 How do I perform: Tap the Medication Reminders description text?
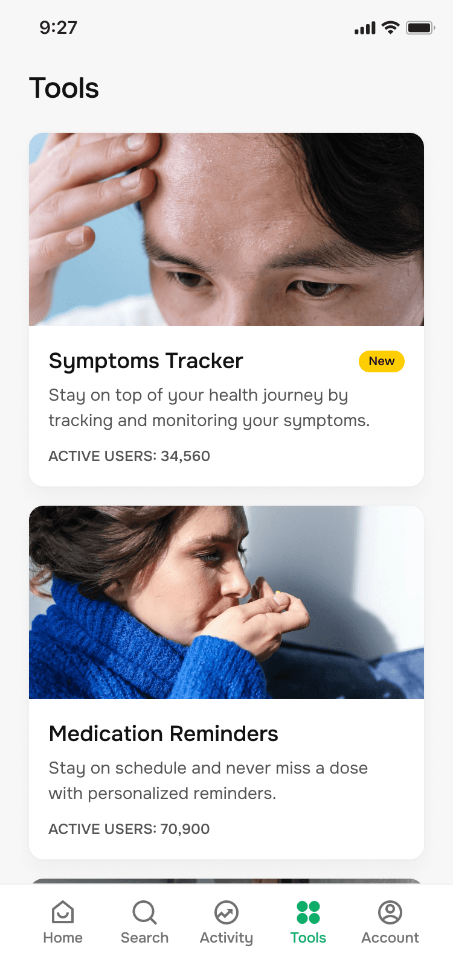coord(208,781)
